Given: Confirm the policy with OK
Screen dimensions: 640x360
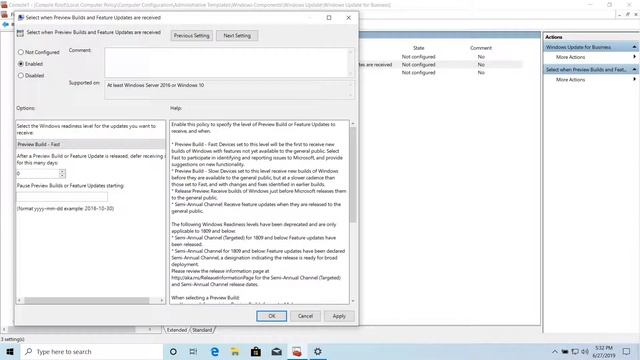Looking at the screenshot, I should 271,316.
